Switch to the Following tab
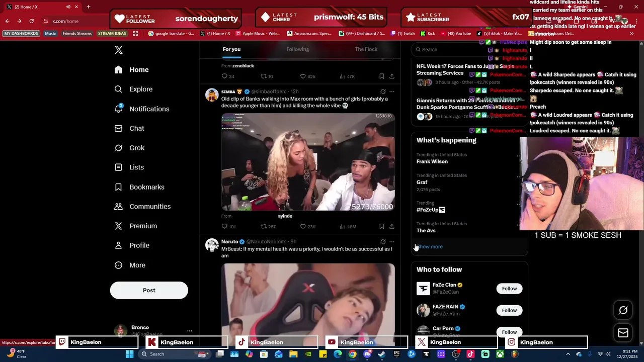 point(298,49)
